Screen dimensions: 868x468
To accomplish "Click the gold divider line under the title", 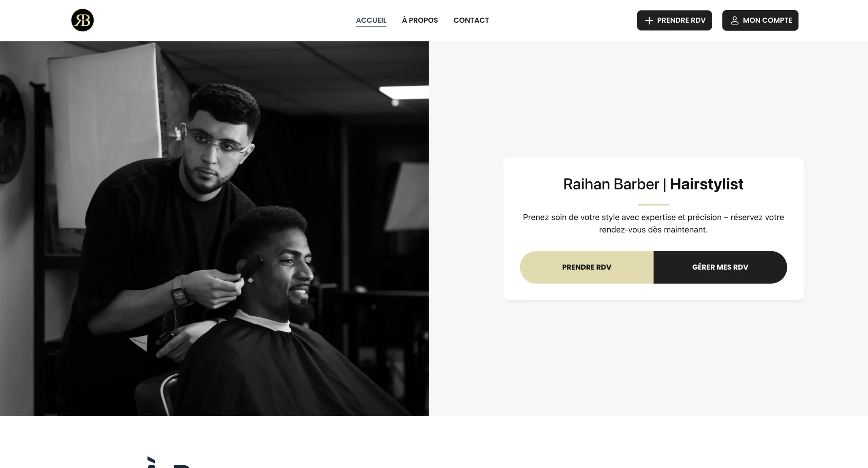I will coord(653,205).
